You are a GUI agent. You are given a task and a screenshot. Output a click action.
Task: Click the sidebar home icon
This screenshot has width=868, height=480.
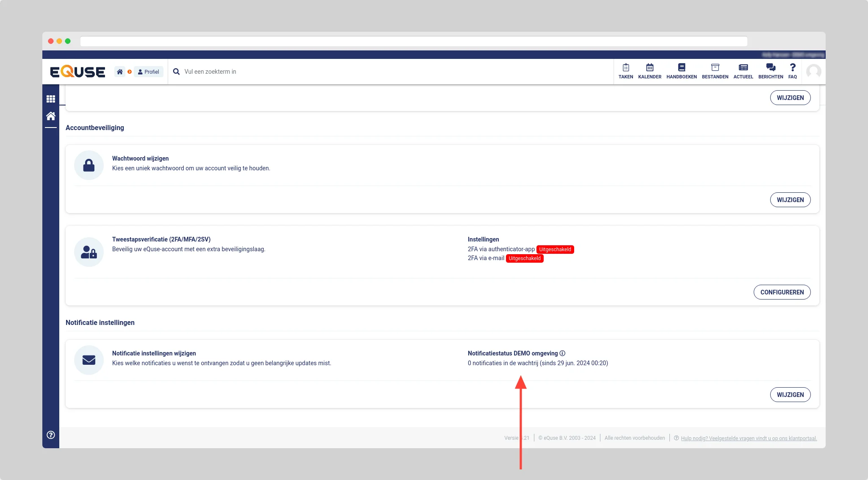[51, 116]
